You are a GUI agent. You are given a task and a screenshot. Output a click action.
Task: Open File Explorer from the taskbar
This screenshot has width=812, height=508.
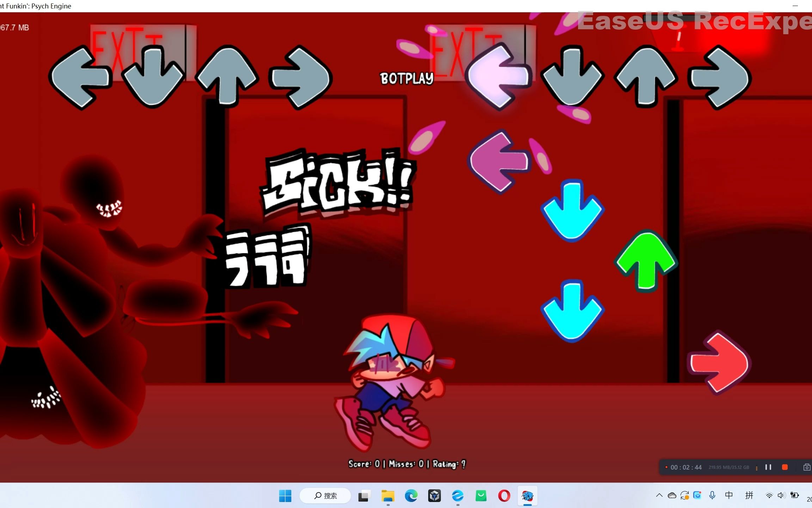(388, 496)
